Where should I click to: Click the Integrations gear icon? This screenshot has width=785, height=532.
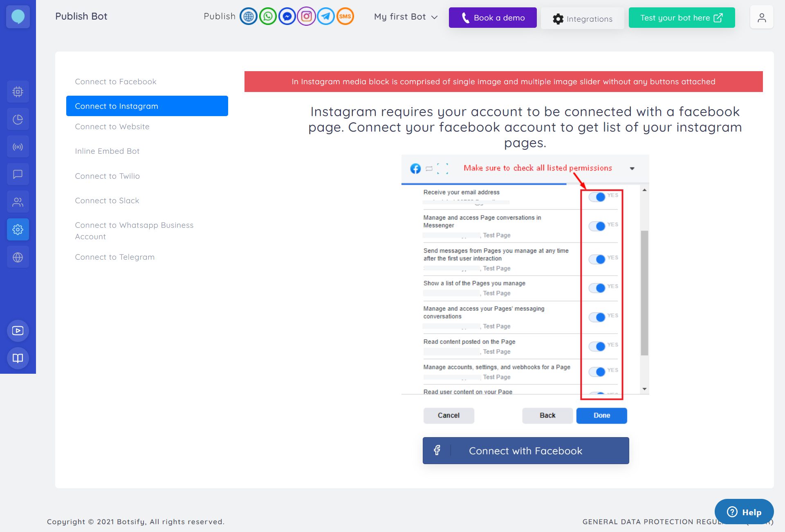[x=558, y=18]
